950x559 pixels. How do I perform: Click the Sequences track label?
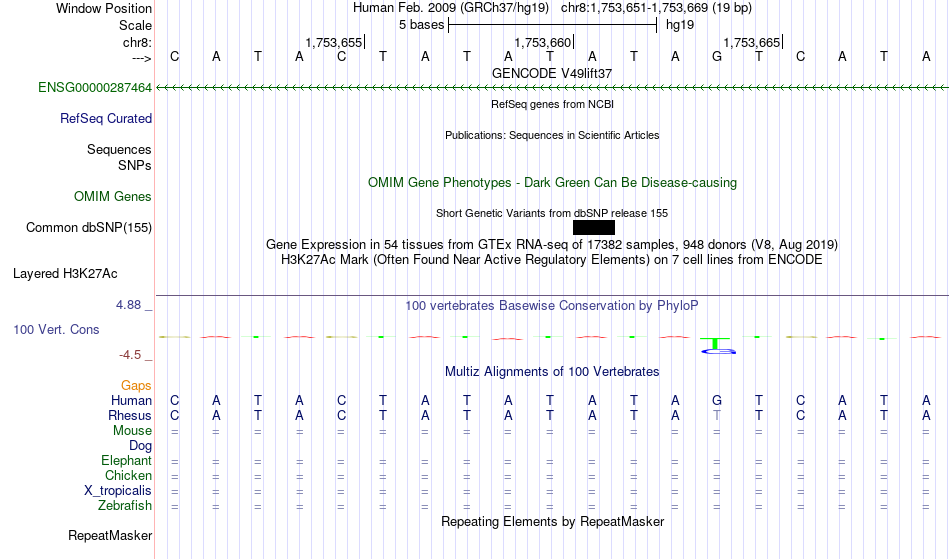119,150
